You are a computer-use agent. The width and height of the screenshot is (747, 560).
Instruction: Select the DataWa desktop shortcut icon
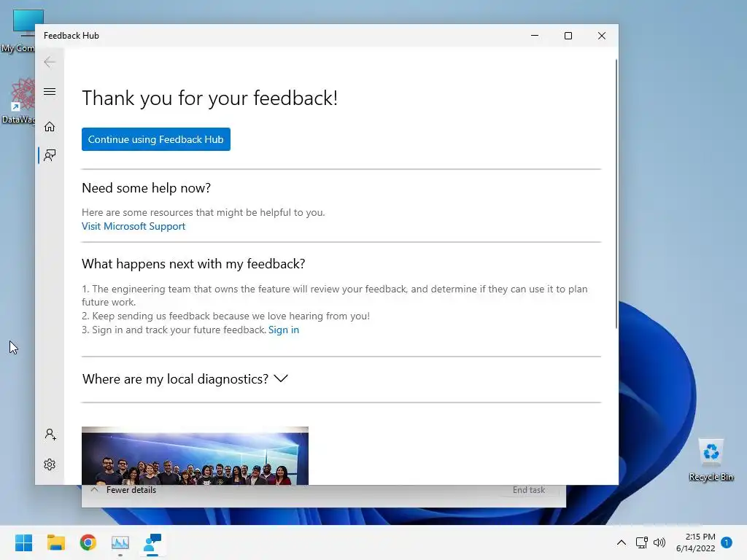[18, 101]
